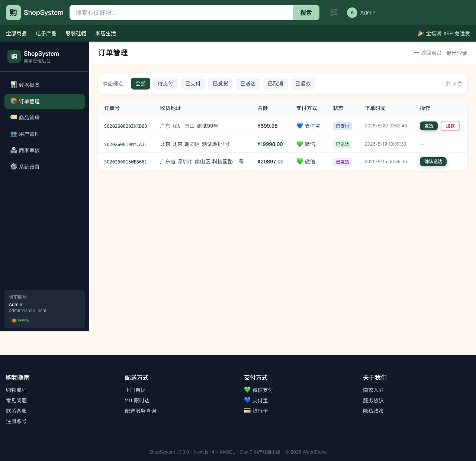The width and height of the screenshot is (476, 461).
Task: Click 返回前台 link
Action: (428, 53)
